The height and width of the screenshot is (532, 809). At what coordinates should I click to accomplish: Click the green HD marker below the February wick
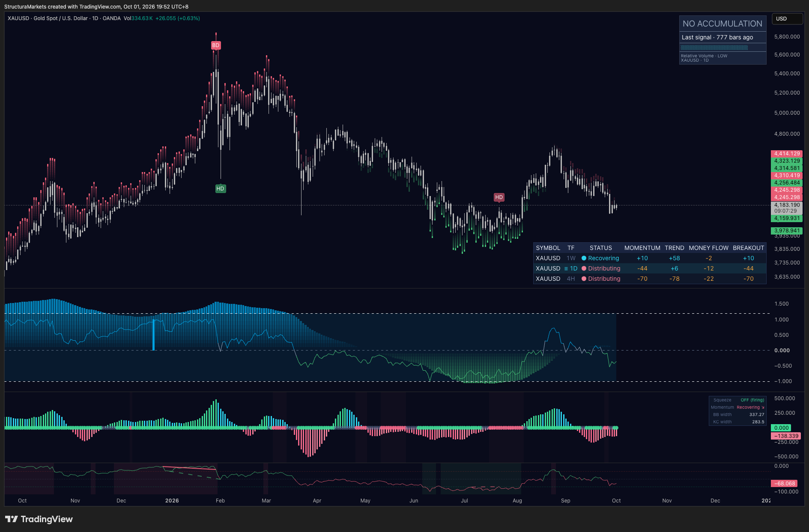point(220,189)
